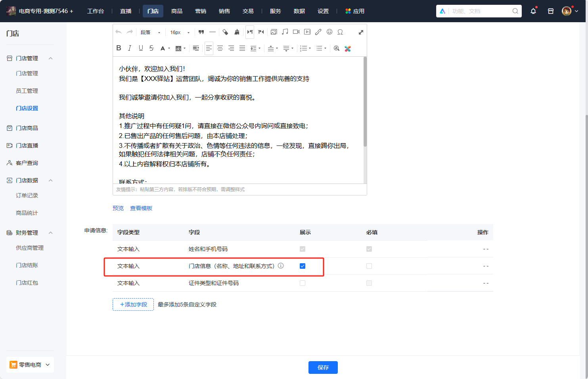Redo the last editor action

click(x=130, y=32)
